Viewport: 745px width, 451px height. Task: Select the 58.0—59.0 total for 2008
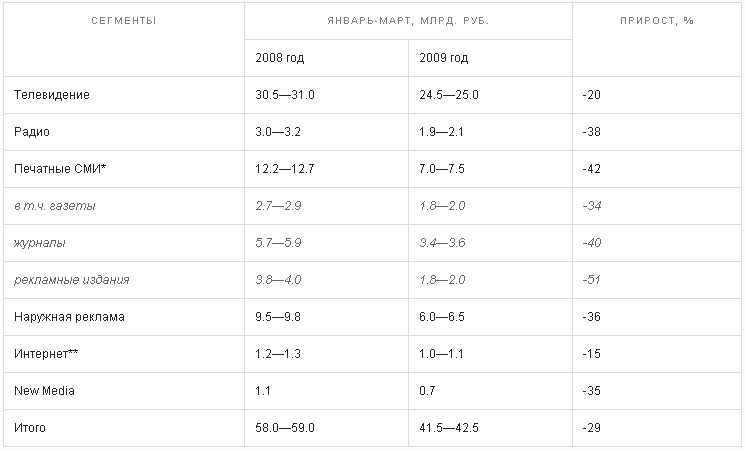click(285, 428)
